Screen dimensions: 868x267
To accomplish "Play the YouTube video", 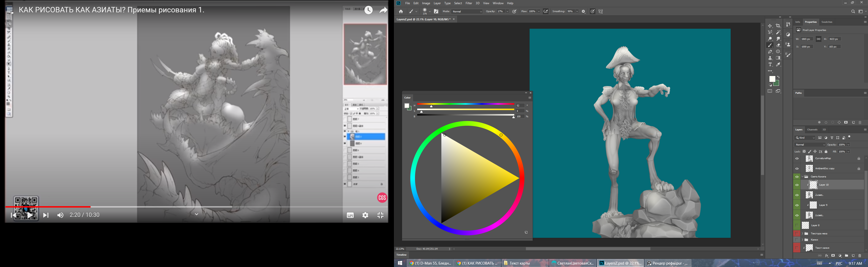I will coord(30,215).
